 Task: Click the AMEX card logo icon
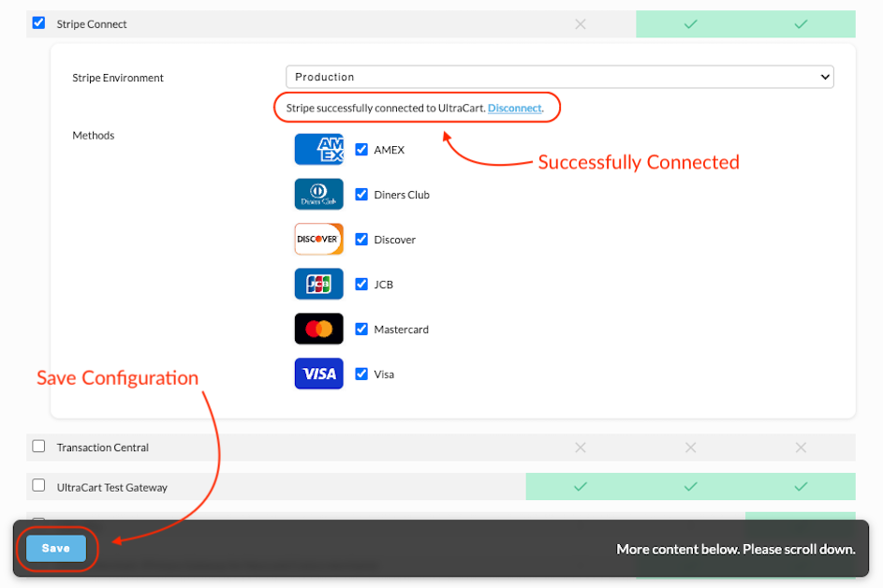click(318, 149)
